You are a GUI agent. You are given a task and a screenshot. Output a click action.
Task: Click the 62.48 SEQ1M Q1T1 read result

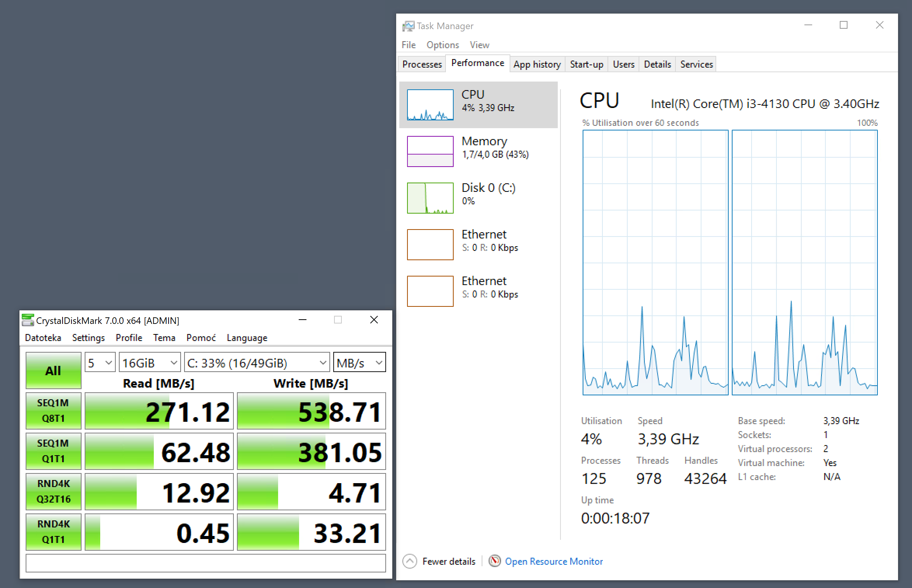(x=159, y=451)
